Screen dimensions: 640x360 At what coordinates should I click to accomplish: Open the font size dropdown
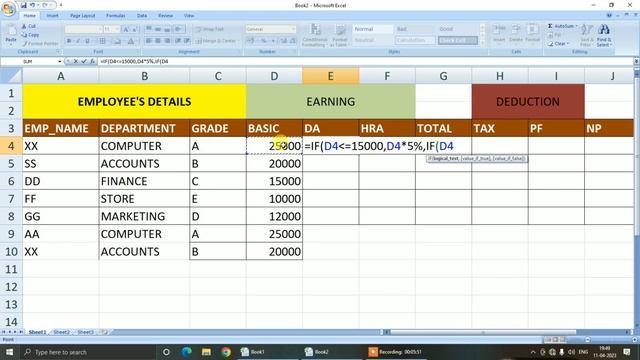click(118, 29)
